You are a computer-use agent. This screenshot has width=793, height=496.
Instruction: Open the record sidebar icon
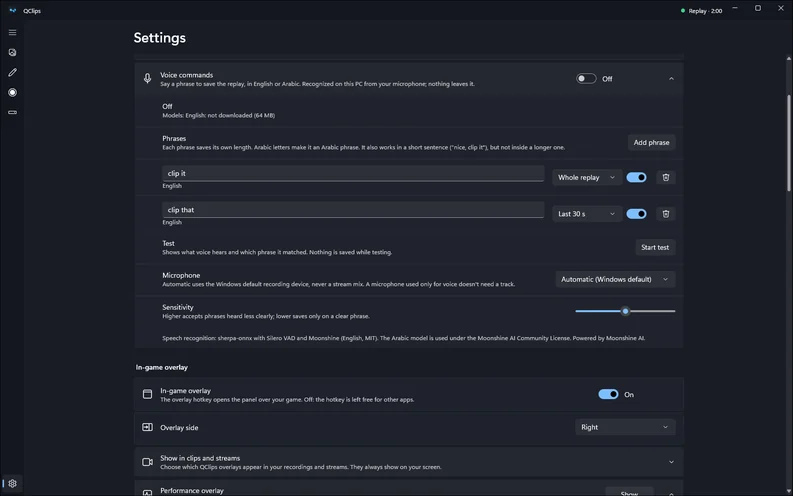12,93
